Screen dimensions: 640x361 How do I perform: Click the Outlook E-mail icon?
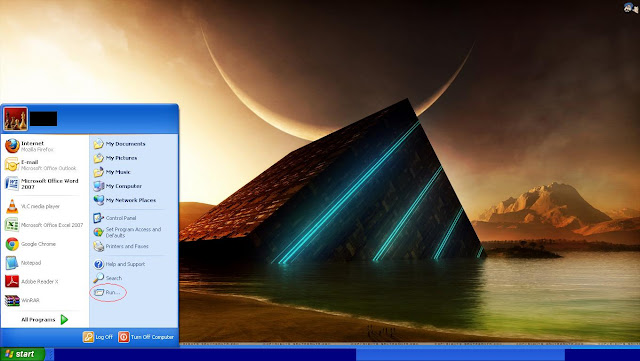[12, 165]
